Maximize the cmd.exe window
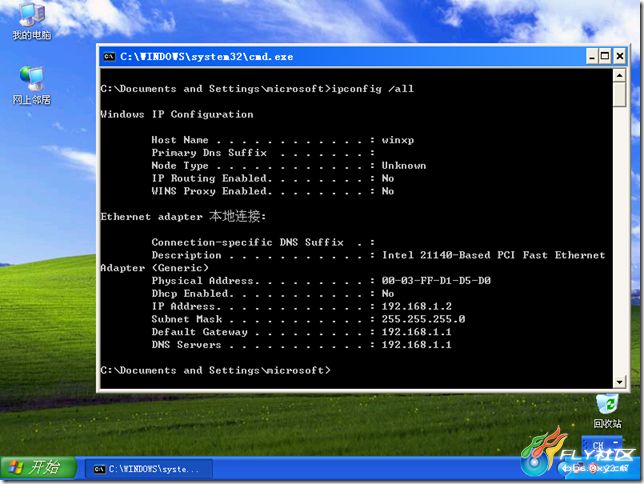The width and height of the screenshot is (644, 484). tap(605, 56)
